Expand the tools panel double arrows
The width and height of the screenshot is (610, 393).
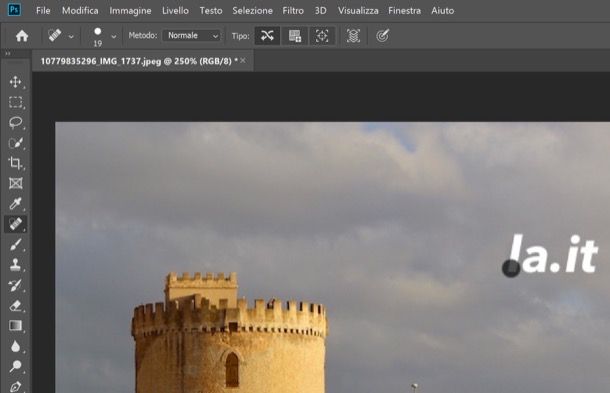8,54
